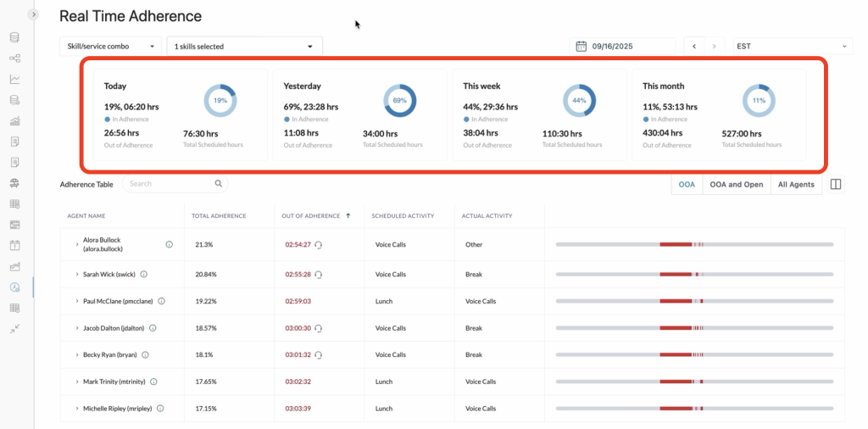Click the headset icon in Alora Bullock's row

319,244
